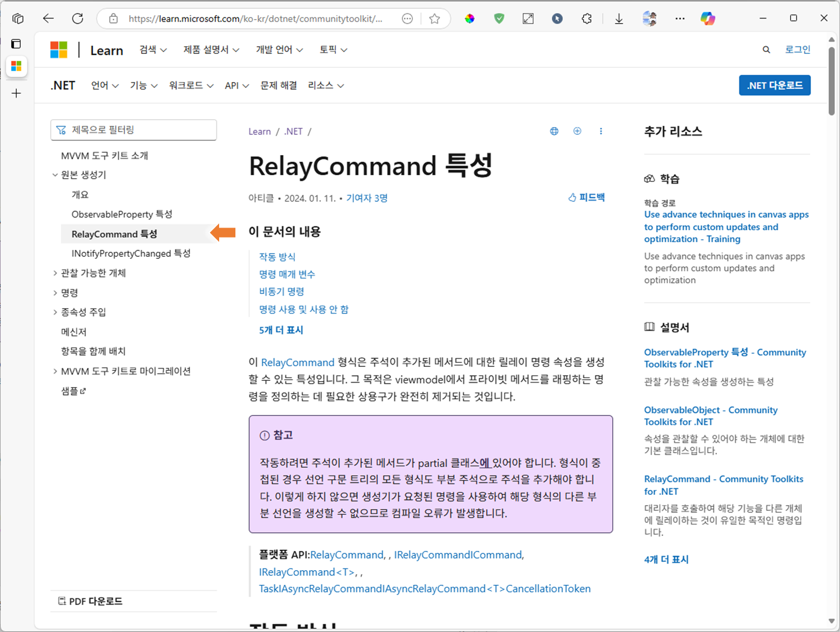The image size is (840, 632).
Task: Open the workspaces icon at top-left
Action: (x=17, y=19)
